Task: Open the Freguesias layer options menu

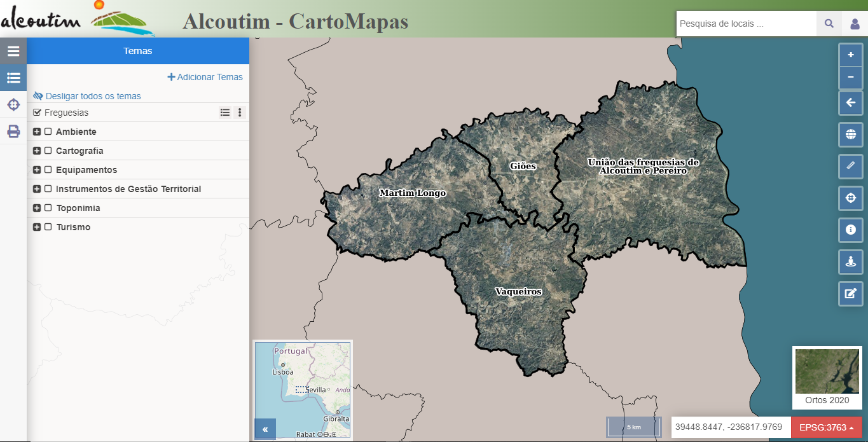Action: click(x=240, y=113)
